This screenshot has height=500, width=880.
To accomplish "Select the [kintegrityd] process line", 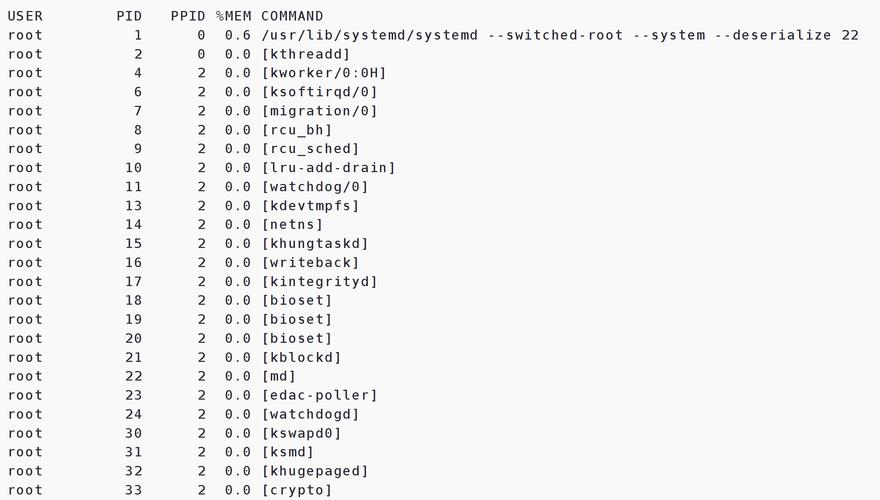I will [319, 282].
